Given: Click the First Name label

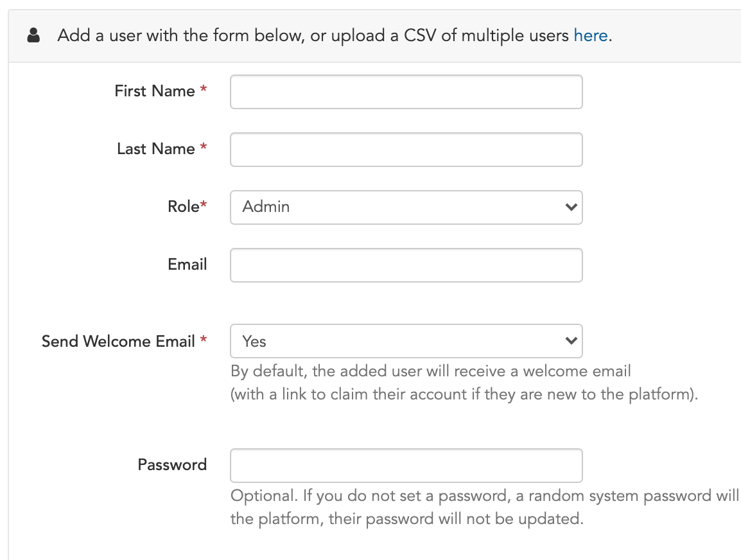Looking at the screenshot, I should point(155,91).
